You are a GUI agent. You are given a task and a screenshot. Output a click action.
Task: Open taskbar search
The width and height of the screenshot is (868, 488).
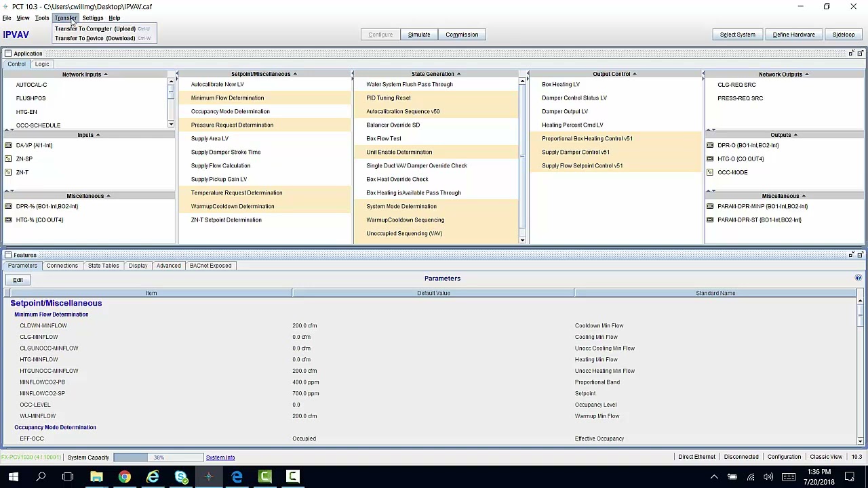point(41,476)
